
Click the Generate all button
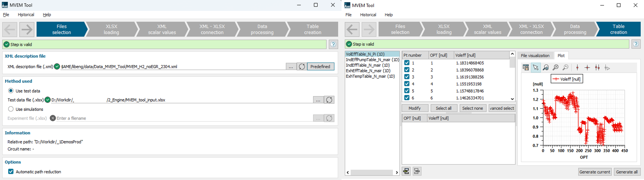tap(627, 172)
